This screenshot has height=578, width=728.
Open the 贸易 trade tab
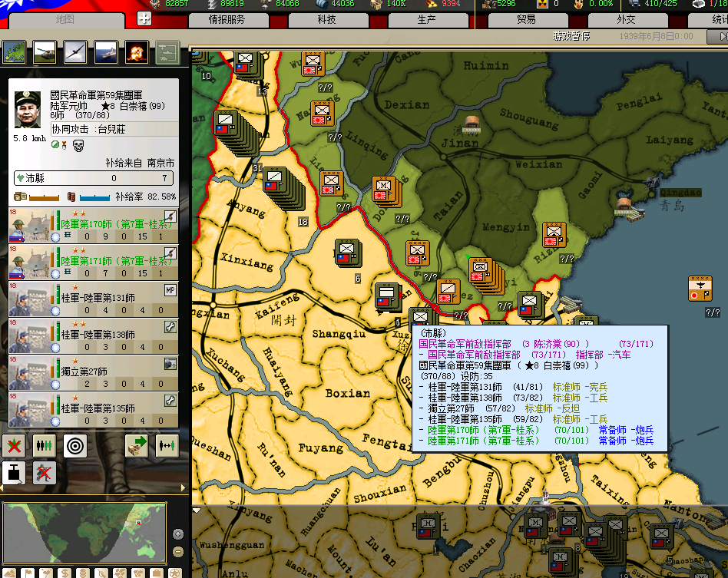click(x=527, y=19)
